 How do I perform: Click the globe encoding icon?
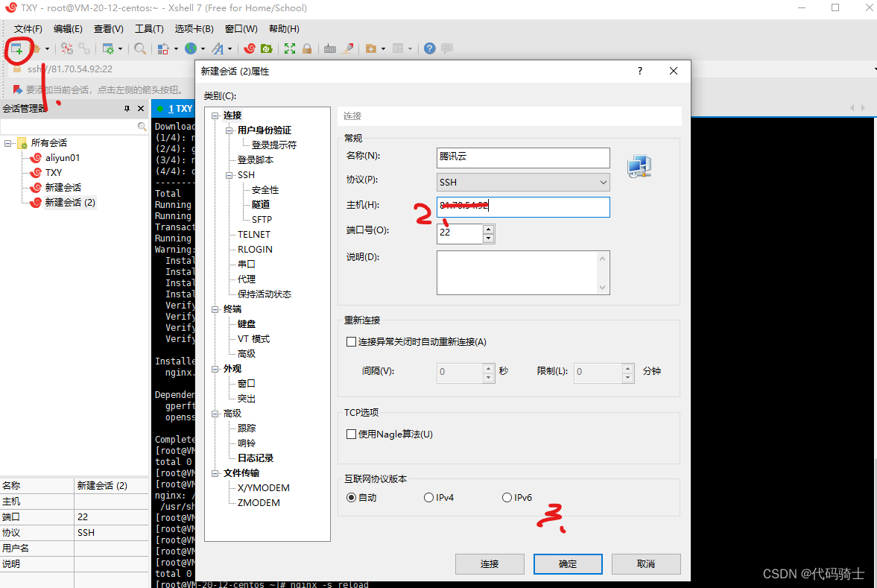(x=191, y=48)
